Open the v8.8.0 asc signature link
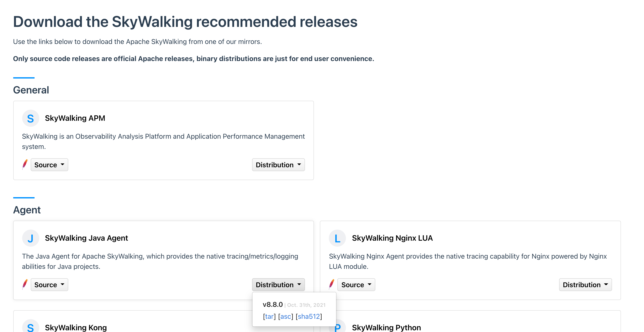The image size is (644, 332). click(286, 316)
